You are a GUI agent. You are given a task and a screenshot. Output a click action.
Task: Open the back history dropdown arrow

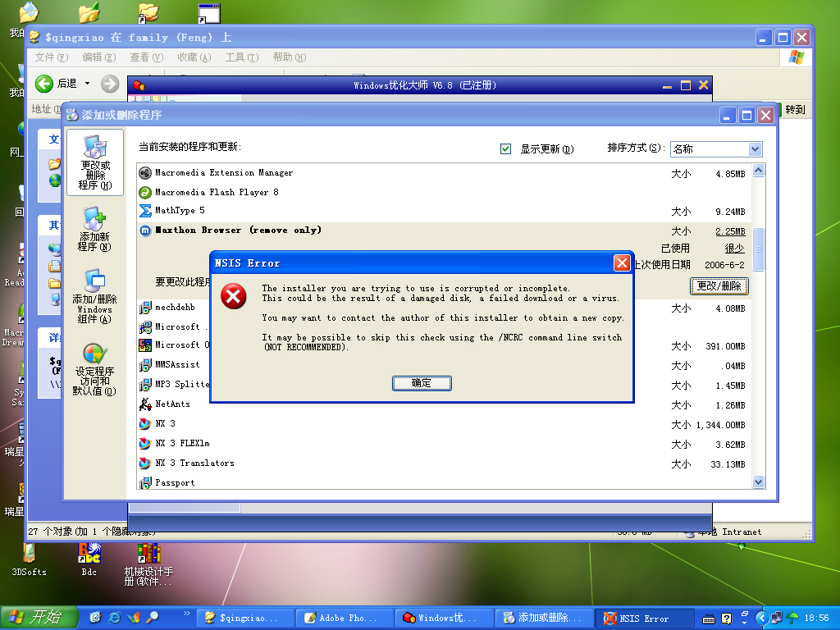coord(87,84)
